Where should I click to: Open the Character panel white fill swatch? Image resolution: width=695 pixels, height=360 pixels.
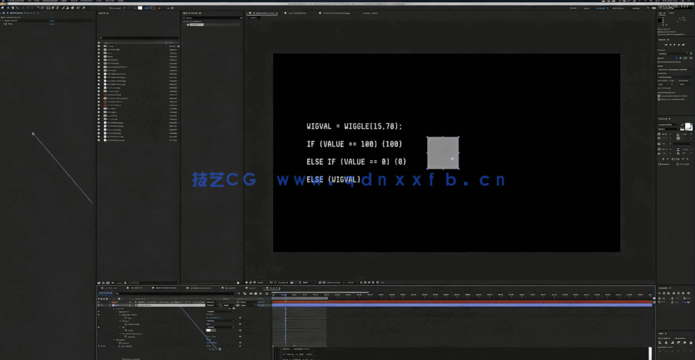coord(687,126)
